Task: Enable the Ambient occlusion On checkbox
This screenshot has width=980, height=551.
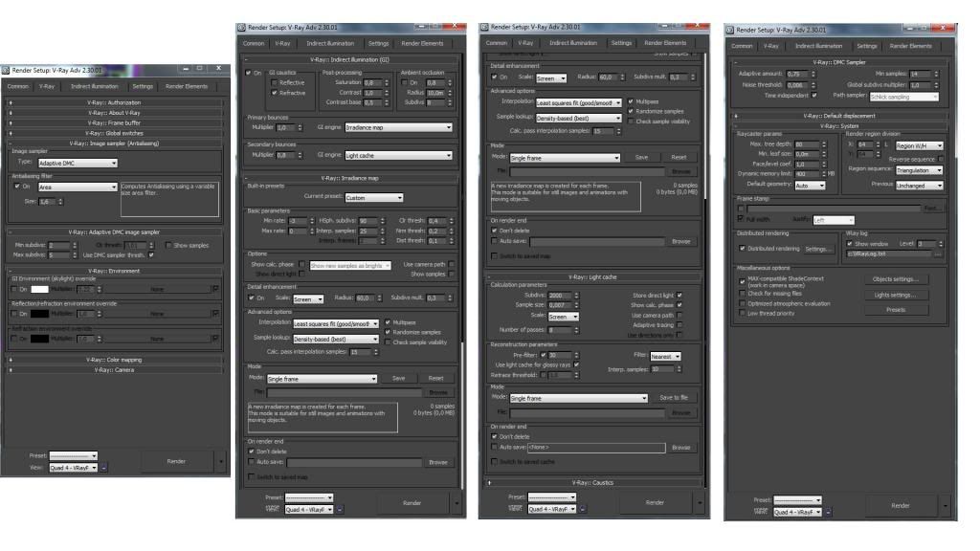Action: (x=405, y=82)
